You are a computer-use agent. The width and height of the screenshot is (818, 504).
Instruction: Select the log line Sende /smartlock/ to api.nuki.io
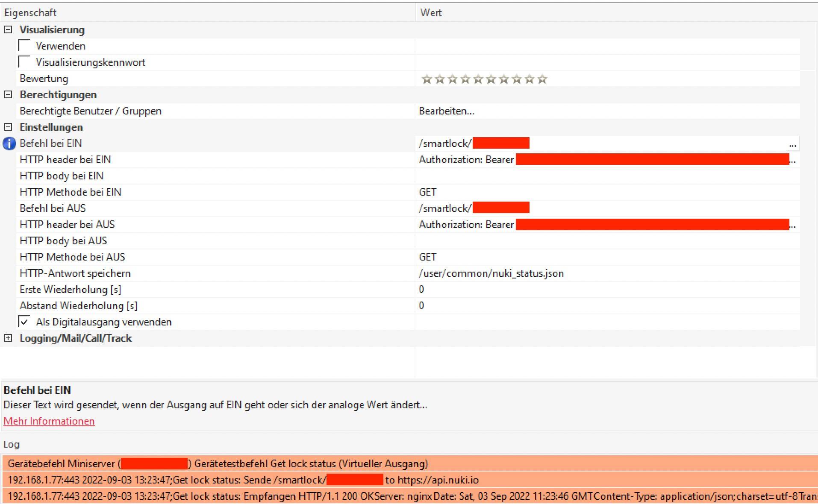pyautogui.click(x=410, y=480)
